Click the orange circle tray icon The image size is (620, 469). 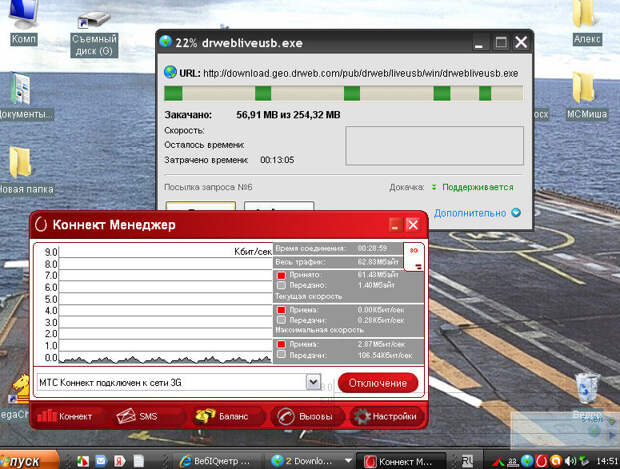coord(556,461)
